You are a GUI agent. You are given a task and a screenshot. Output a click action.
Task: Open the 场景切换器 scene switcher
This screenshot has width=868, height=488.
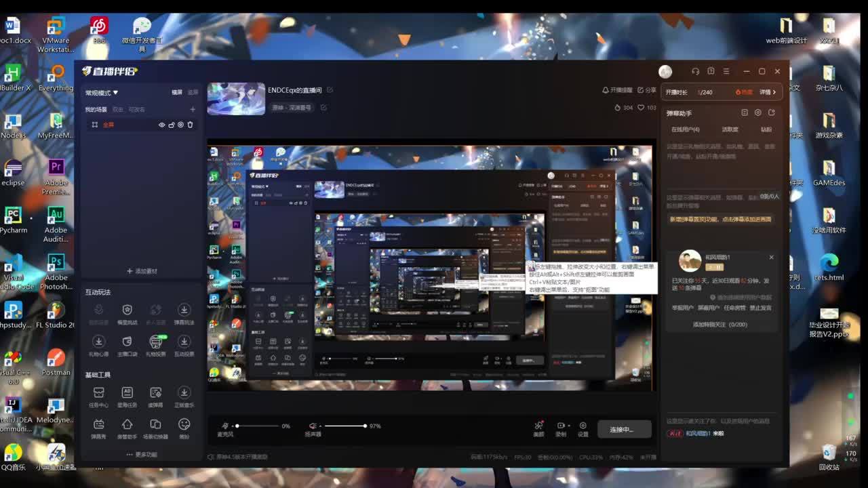pyautogui.click(x=155, y=428)
